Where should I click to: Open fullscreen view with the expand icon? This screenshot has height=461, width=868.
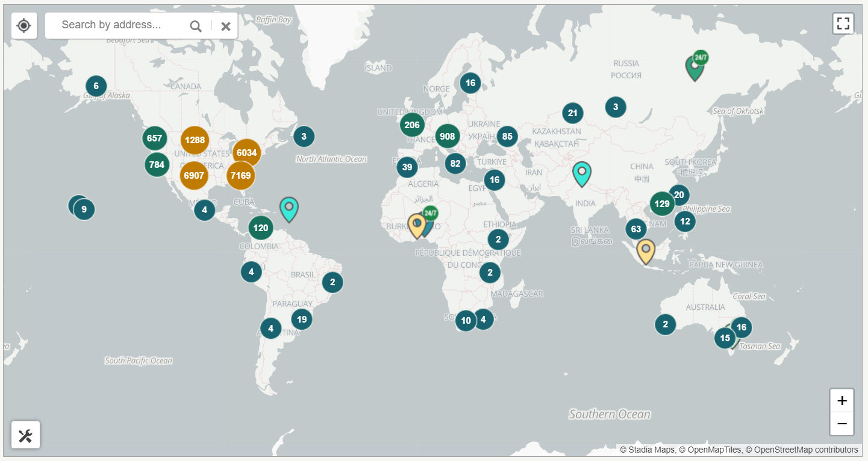[843, 23]
